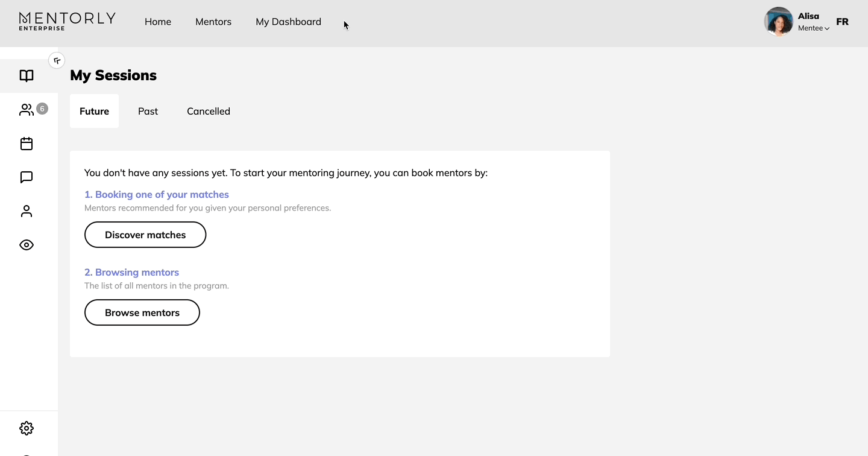Click the eye icon in sidebar

pyautogui.click(x=27, y=245)
